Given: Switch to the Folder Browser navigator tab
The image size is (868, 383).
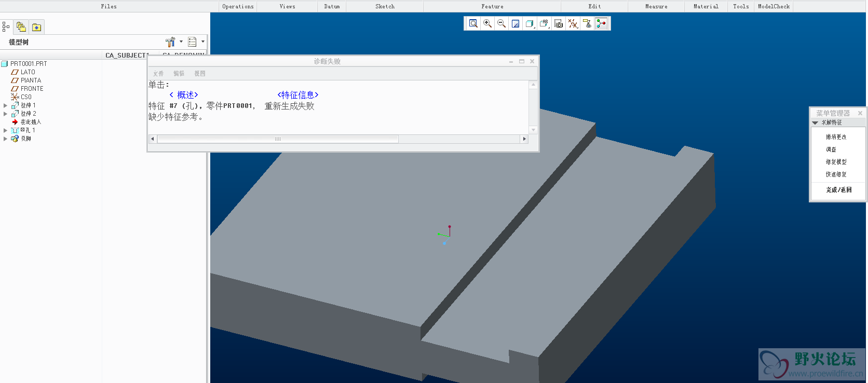Looking at the screenshot, I should [21, 27].
